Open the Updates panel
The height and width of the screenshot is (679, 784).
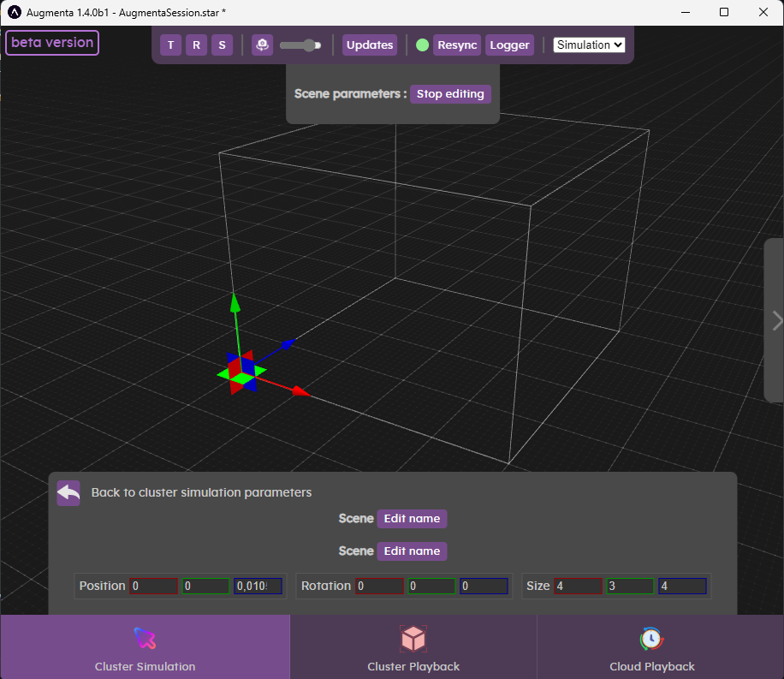point(370,45)
